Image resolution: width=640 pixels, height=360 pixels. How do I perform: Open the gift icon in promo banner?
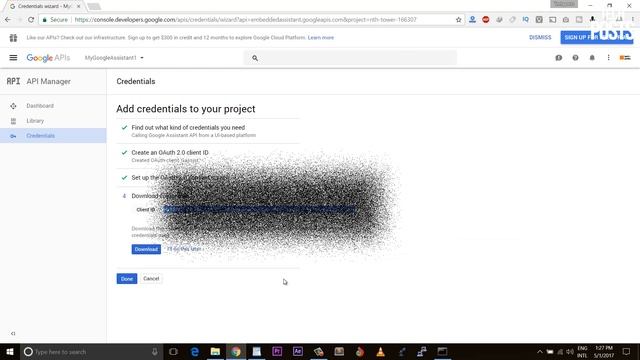[x=13, y=38]
